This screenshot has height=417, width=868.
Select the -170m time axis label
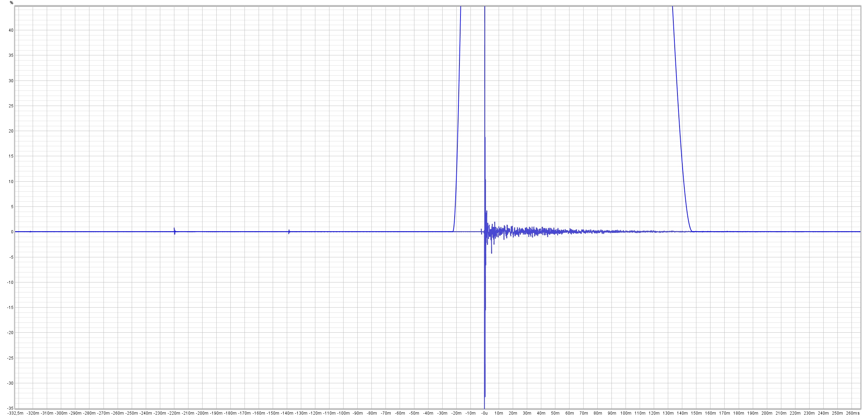coord(245,413)
